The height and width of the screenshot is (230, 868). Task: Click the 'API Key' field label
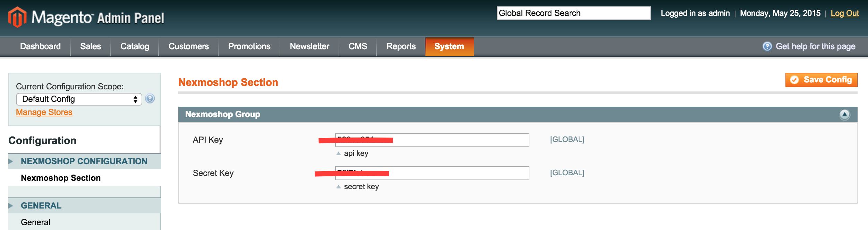[x=208, y=140]
